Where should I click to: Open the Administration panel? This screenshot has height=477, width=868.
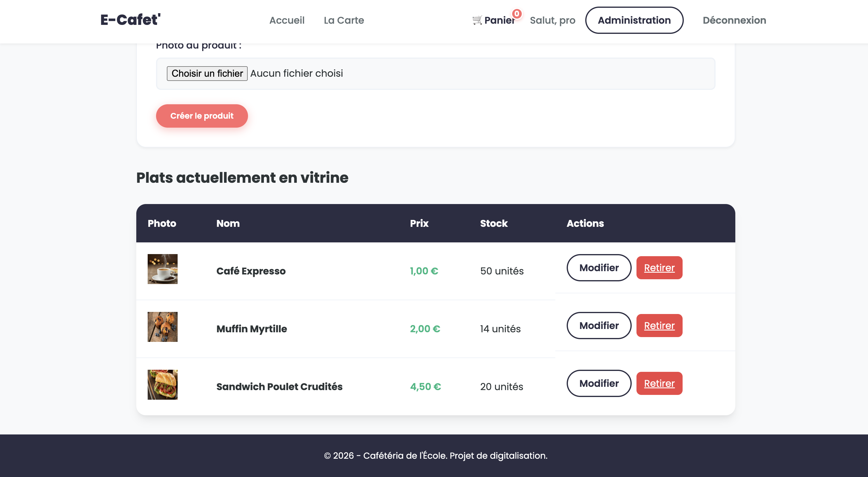pyautogui.click(x=634, y=20)
